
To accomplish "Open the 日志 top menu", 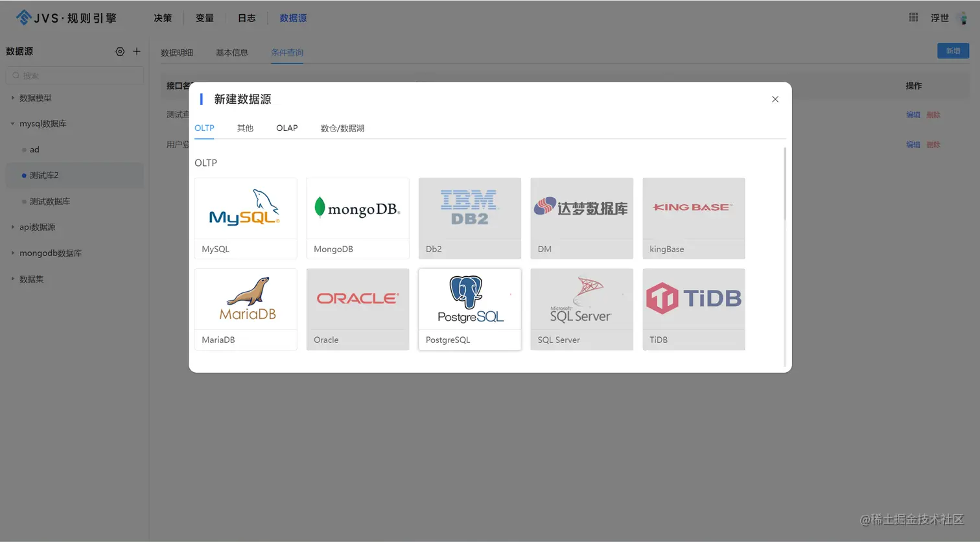I will [246, 18].
